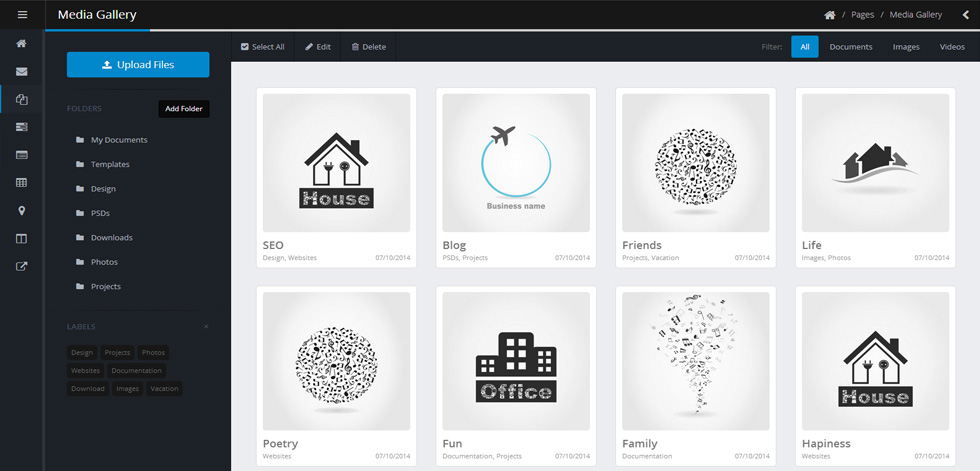
Task: Click the Life card title
Action: pyautogui.click(x=812, y=245)
